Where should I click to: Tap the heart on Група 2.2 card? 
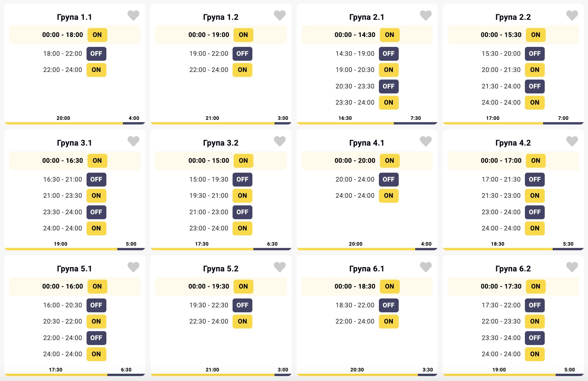click(572, 15)
